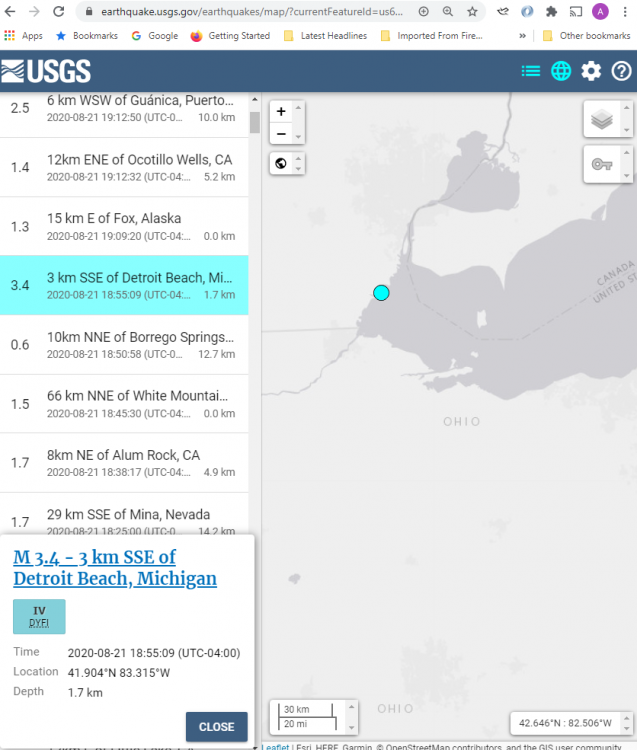This screenshot has height=750, width=637.
Task: Toggle the map globe icon in header
Action: click(561, 71)
